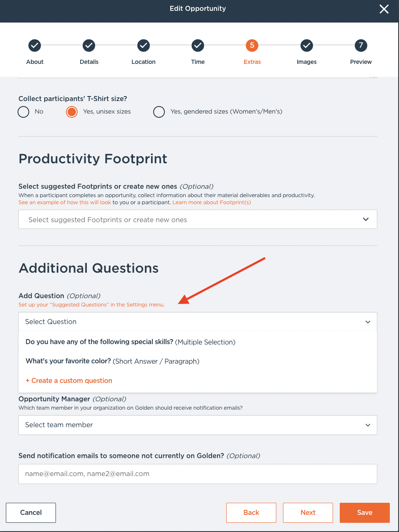Select No for T-Shirt size collection

point(24,112)
